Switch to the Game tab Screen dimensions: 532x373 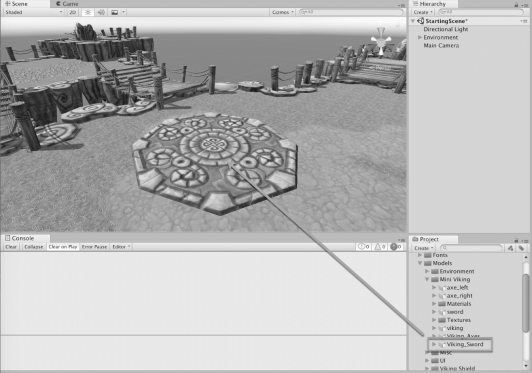click(x=67, y=4)
